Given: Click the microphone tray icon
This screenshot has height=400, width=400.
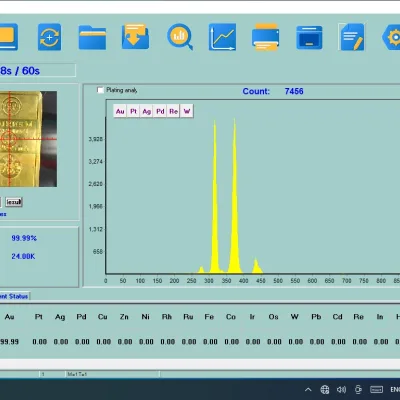Looking at the screenshot, I should (358, 389).
